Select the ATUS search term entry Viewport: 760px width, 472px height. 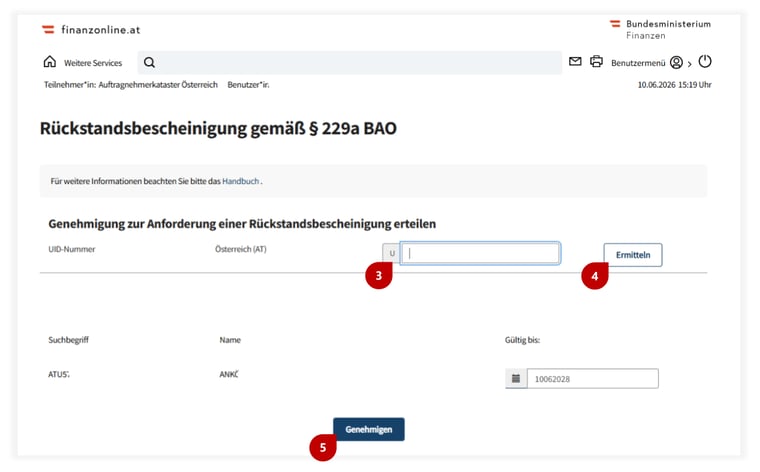[x=59, y=375]
